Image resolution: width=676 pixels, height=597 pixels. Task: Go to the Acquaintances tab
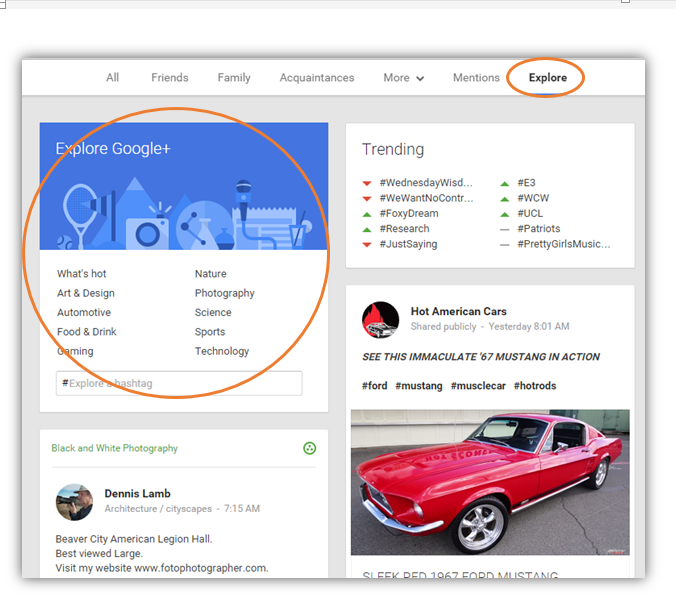pos(317,78)
